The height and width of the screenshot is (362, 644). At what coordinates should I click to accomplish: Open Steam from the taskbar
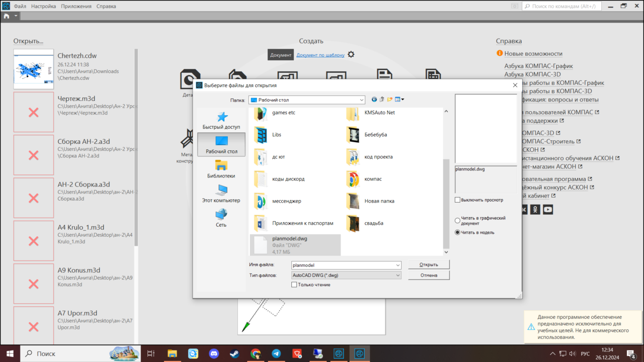tap(234, 353)
